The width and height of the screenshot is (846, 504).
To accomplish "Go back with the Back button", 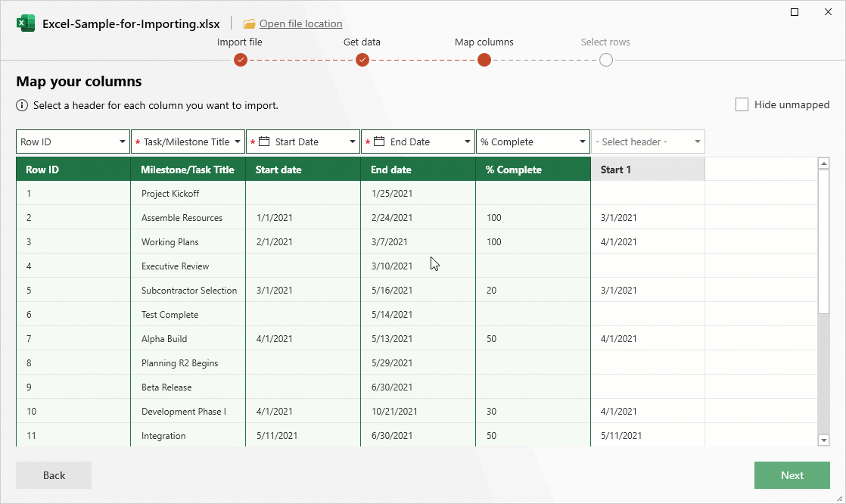I will (53, 475).
